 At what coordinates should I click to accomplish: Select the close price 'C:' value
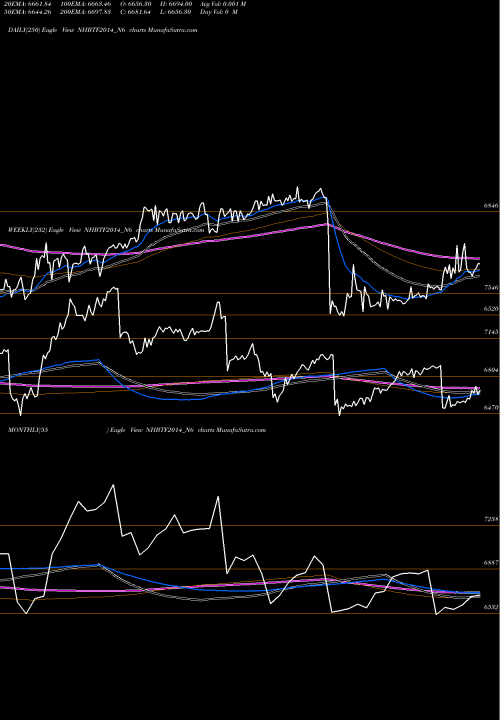[x=135, y=12]
